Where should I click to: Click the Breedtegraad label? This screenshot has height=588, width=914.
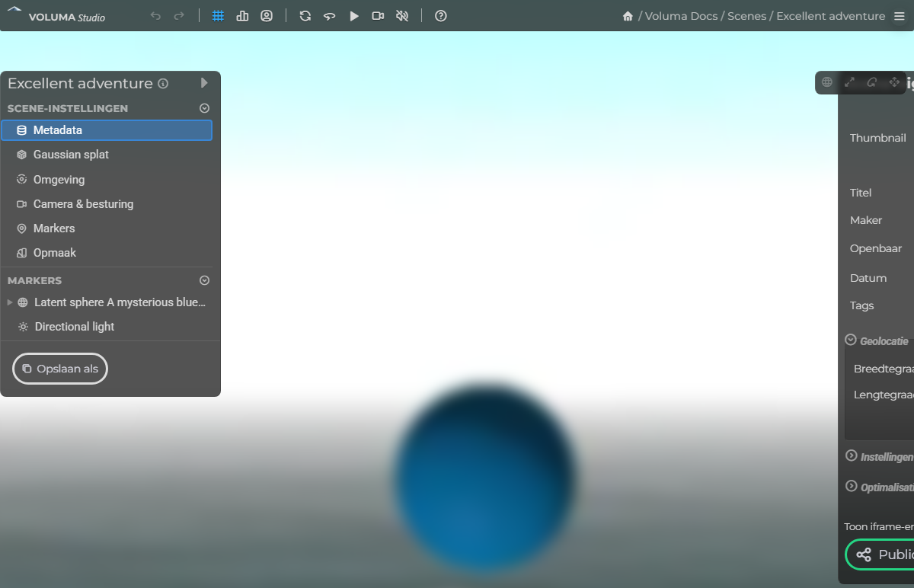coord(884,369)
